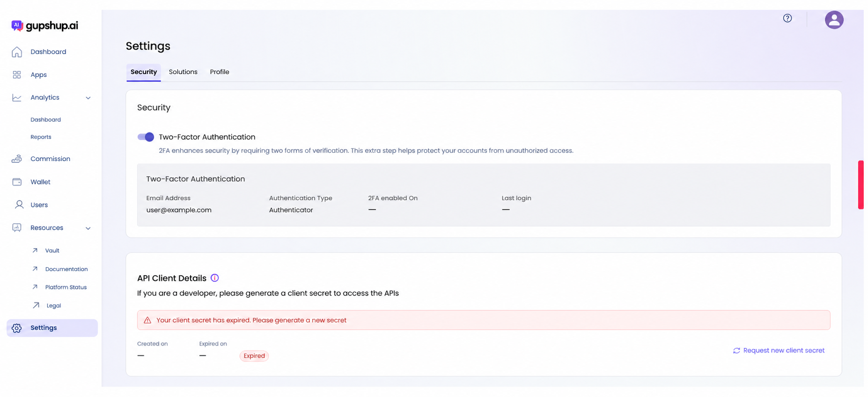Click the Legal external-link arrow icon
Viewport: 868px width, 397px height.
[x=36, y=305]
